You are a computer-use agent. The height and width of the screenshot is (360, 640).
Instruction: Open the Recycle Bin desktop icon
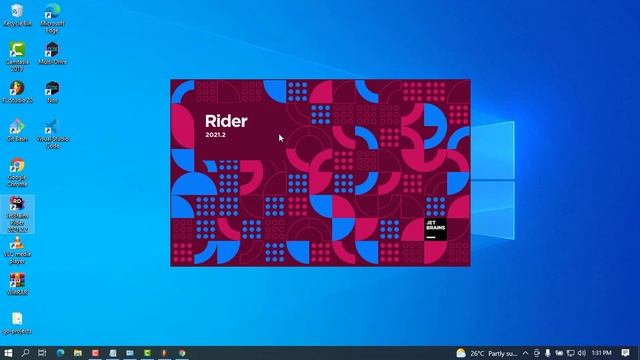point(17,15)
